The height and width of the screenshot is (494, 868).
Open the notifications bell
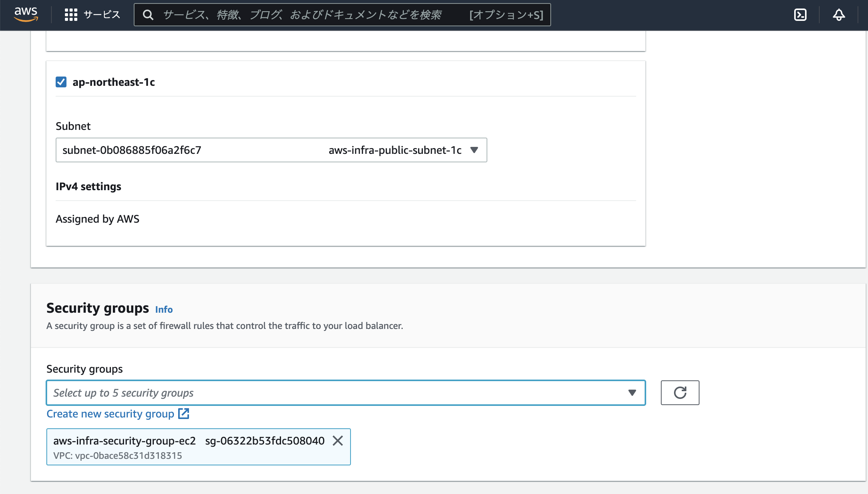click(839, 15)
